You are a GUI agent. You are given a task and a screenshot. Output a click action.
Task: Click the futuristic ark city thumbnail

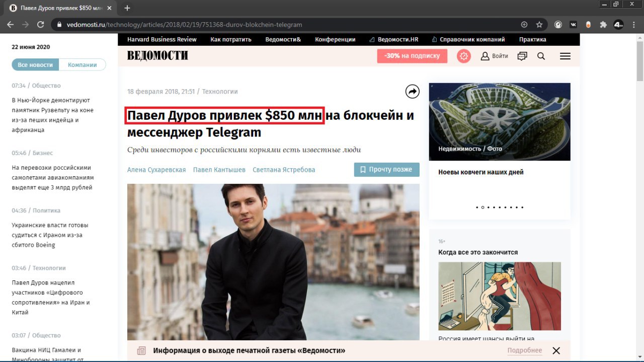(x=500, y=122)
